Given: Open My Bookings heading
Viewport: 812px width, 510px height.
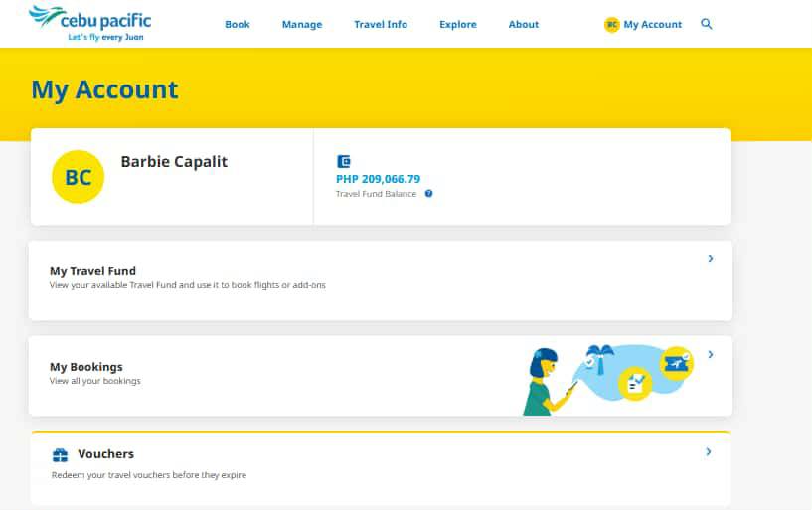Looking at the screenshot, I should click(x=85, y=367).
